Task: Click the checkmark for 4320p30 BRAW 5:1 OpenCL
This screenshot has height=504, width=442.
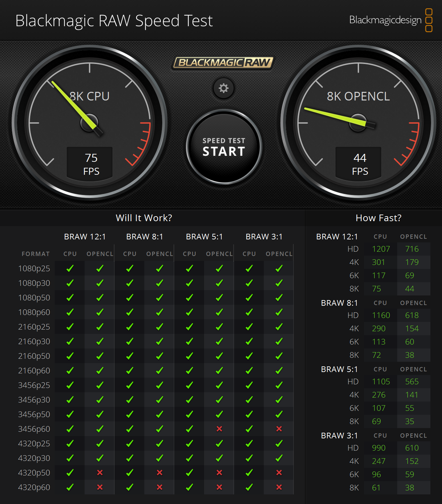Action: 219,458
